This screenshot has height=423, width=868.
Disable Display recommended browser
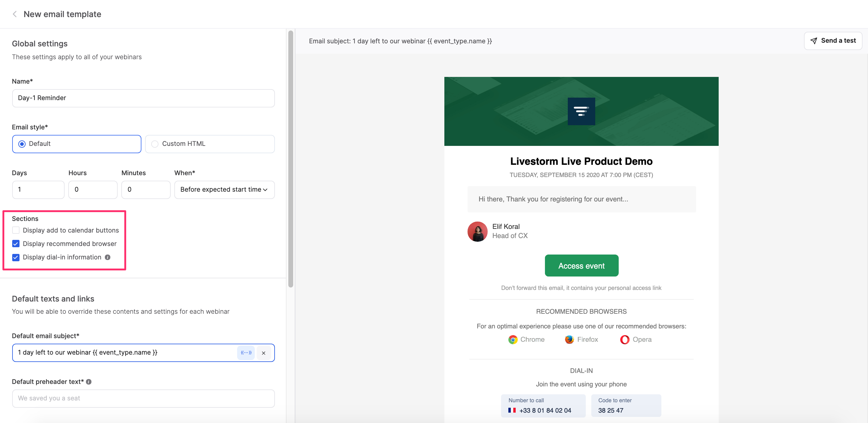[x=16, y=244]
